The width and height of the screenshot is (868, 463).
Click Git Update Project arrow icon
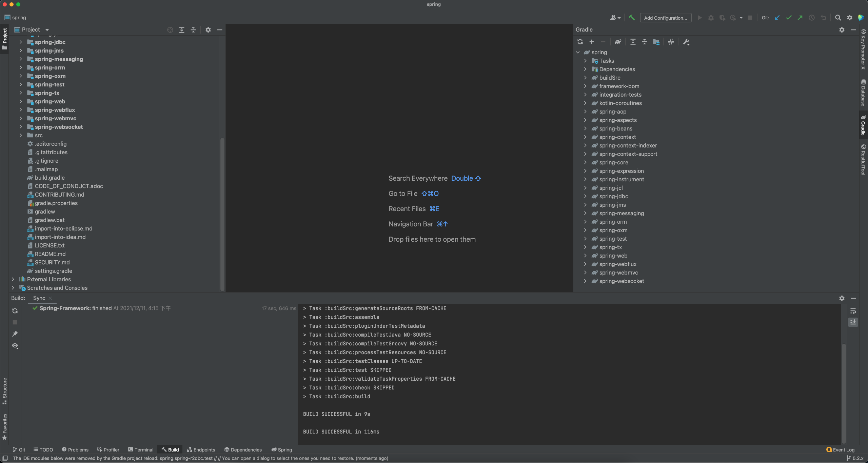(x=777, y=18)
